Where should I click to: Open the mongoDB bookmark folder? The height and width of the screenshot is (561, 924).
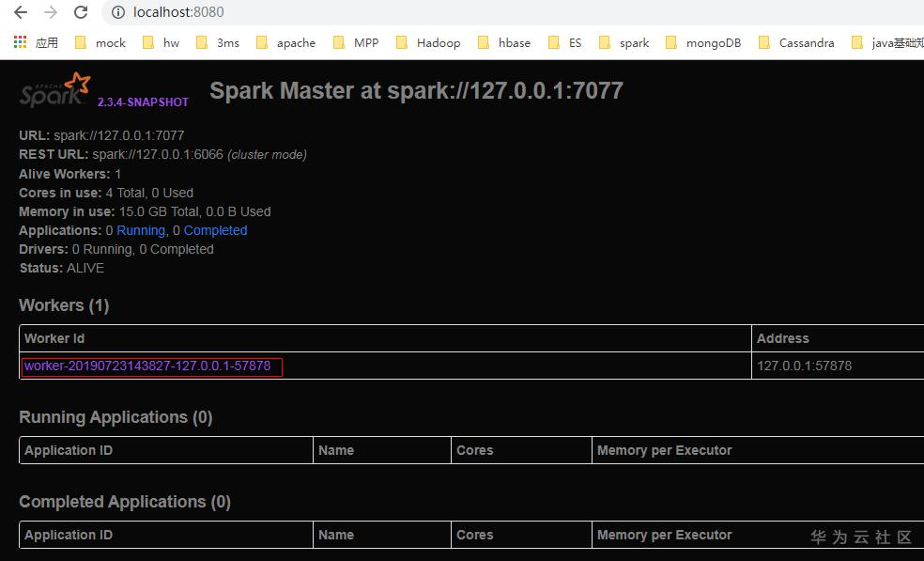[703, 42]
